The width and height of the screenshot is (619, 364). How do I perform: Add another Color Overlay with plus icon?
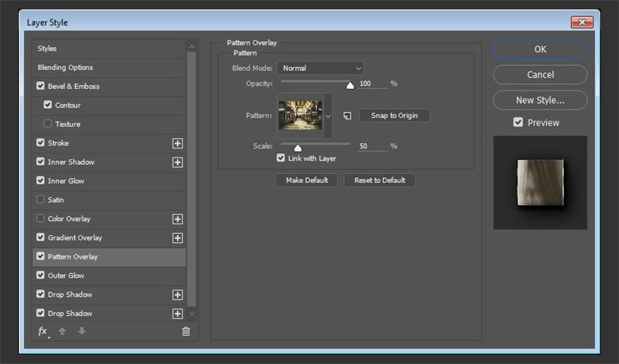pos(178,219)
